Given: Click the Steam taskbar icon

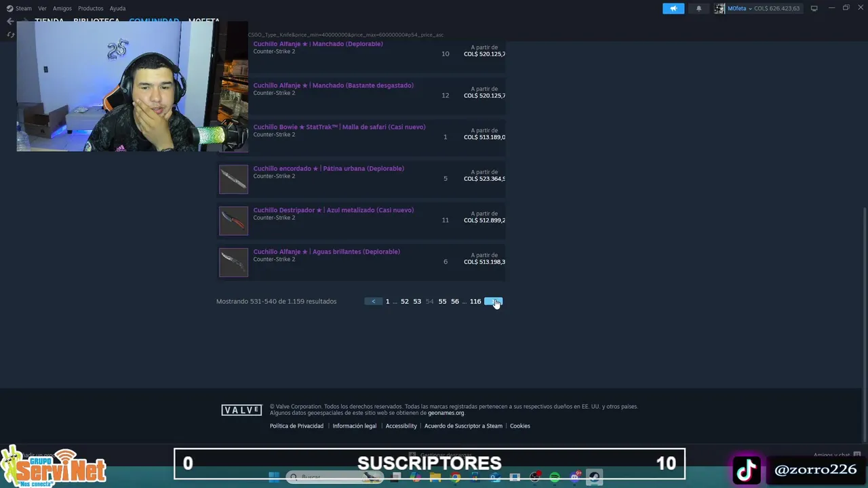Looking at the screenshot, I should [595, 477].
